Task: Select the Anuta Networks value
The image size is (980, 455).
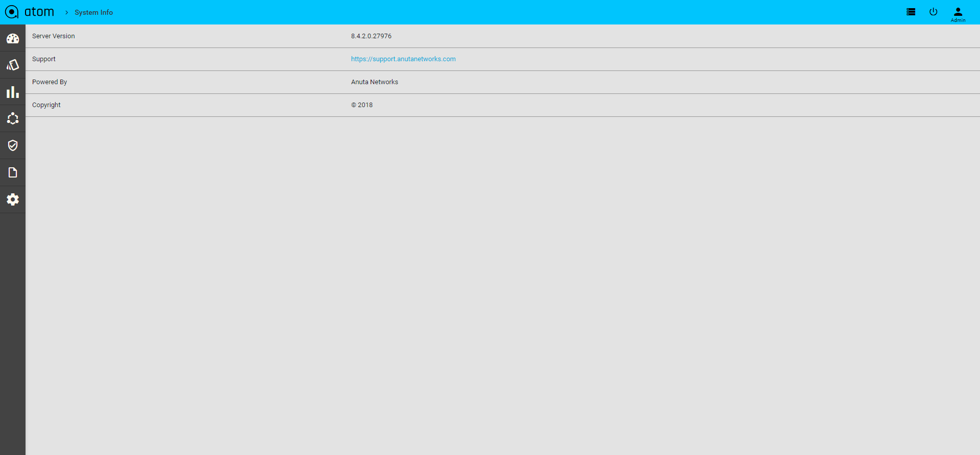Action: [x=375, y=82]
